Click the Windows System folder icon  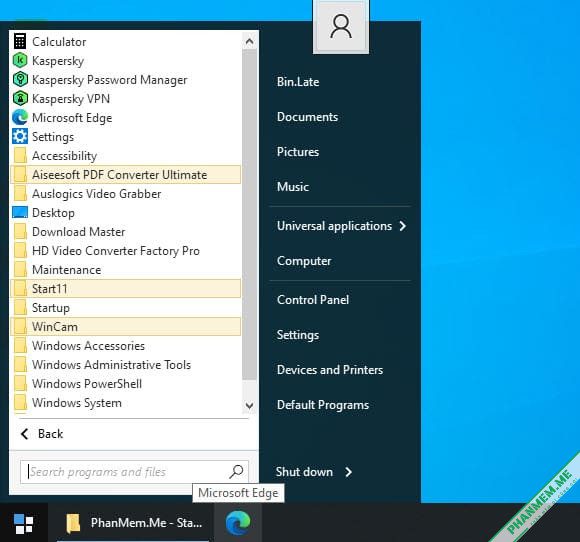[20, 403]
